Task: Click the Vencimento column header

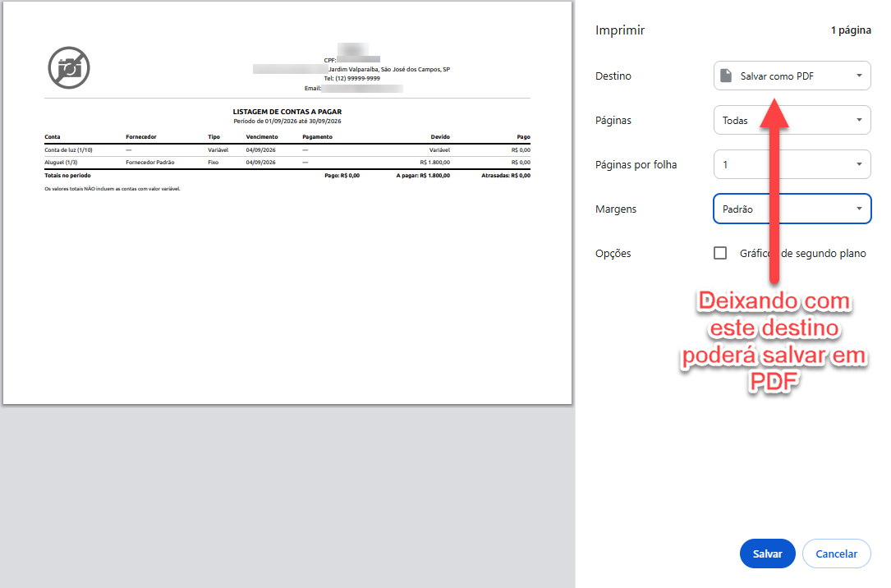Action: click(262, 137)
